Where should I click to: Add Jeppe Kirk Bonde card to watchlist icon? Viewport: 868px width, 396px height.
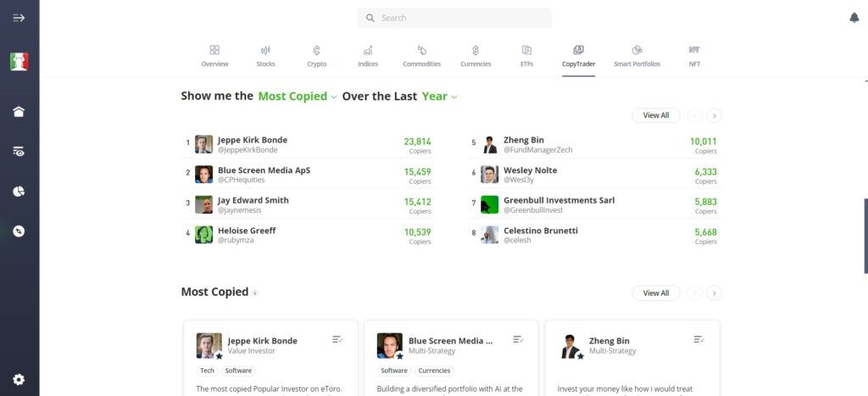(337, 339)
